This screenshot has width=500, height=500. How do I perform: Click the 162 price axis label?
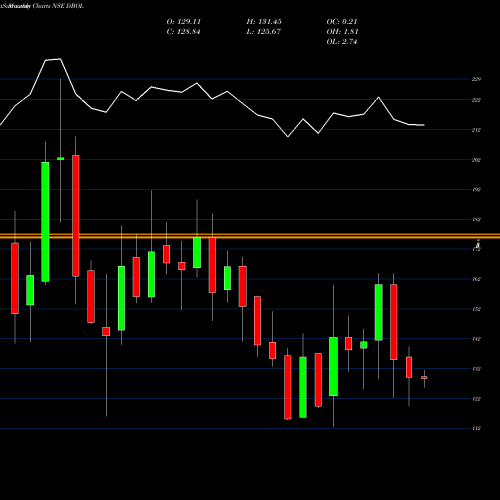[476, 279]
